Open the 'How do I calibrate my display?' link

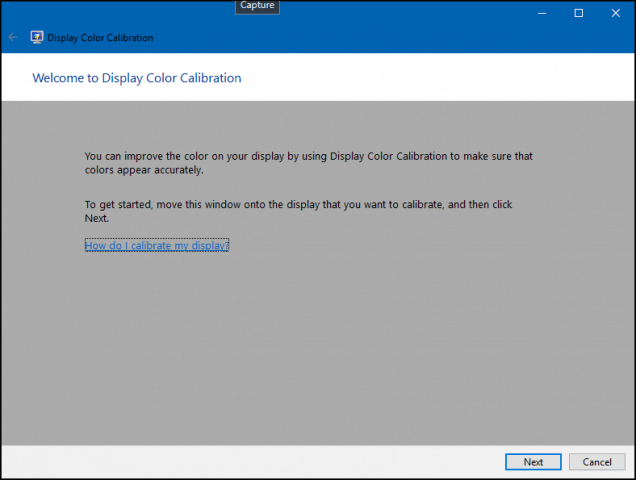[x=157, y=245]
